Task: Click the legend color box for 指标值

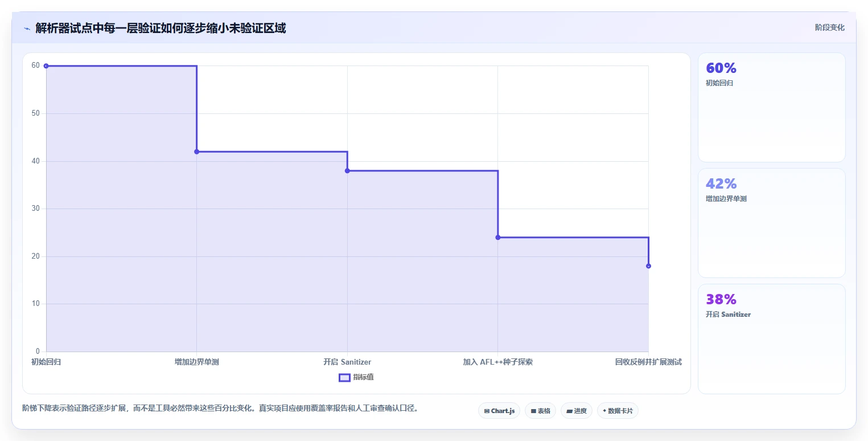Action: (344, 377)
